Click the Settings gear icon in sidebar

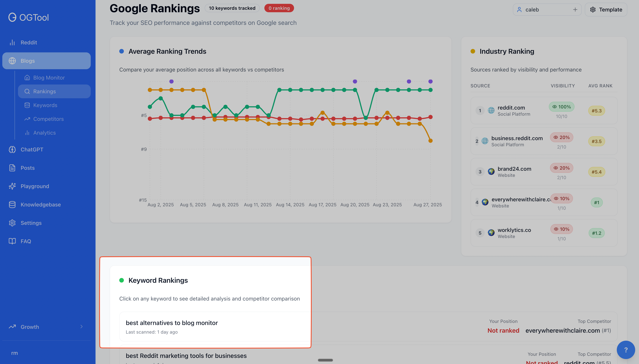pyautogui.click(x=12, y=223)
